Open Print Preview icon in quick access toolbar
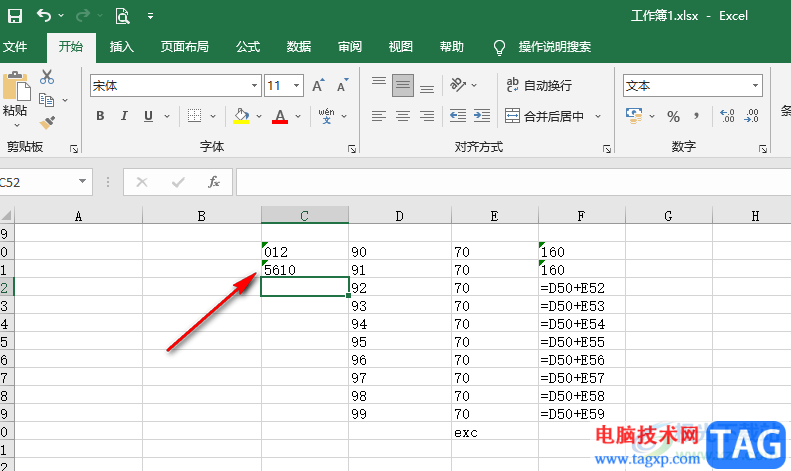 pyautogui.click(x=122, y=16)
